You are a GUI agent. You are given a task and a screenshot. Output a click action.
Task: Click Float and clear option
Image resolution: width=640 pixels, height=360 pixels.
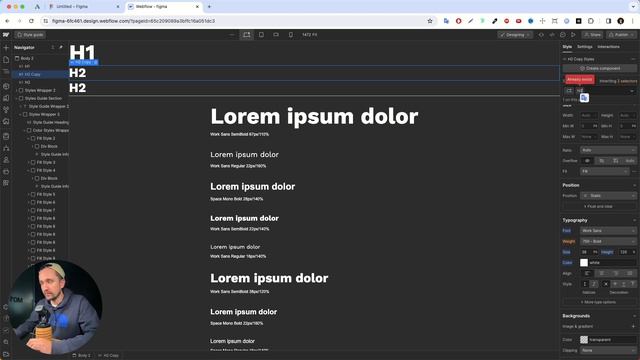[598, 207]
